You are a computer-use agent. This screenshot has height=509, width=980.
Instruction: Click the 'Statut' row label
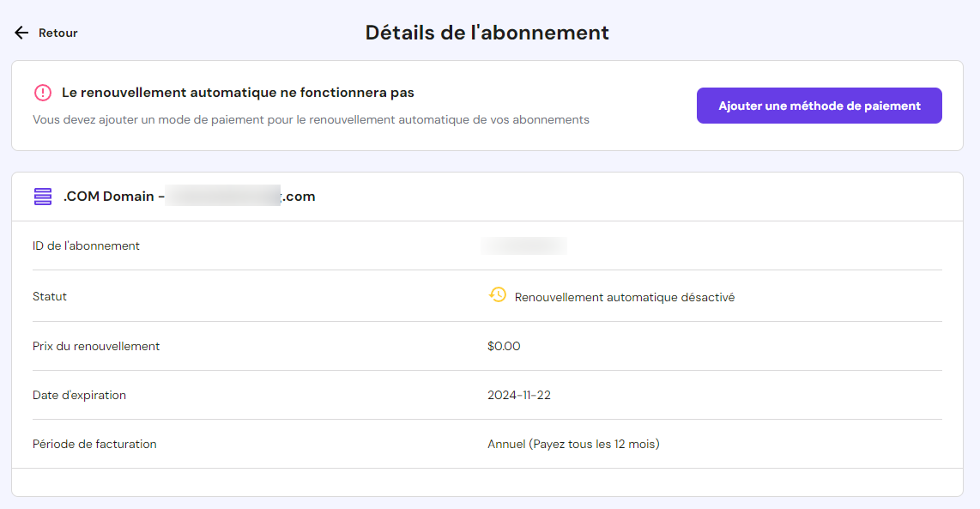pos(50,295)
